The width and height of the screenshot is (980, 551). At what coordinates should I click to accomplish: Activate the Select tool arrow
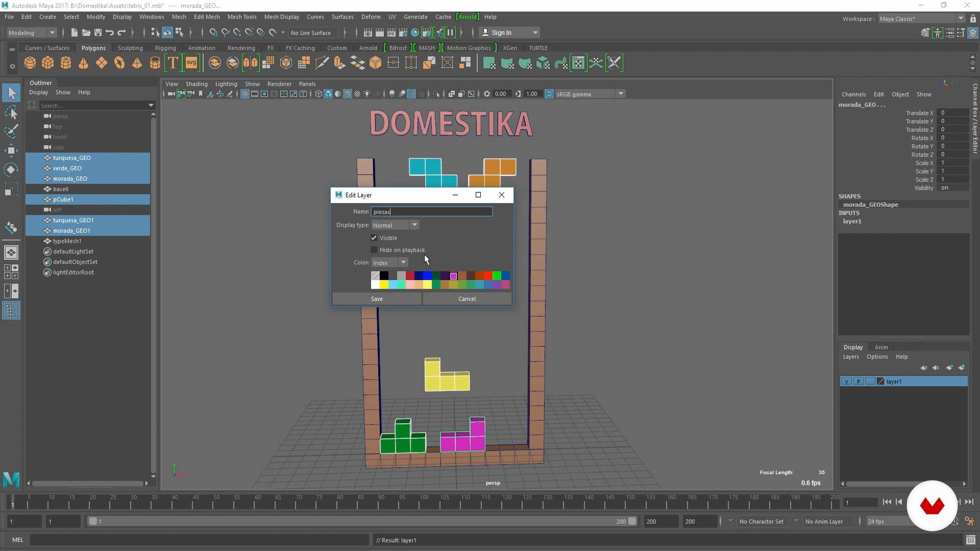click(x=11, y=93)
